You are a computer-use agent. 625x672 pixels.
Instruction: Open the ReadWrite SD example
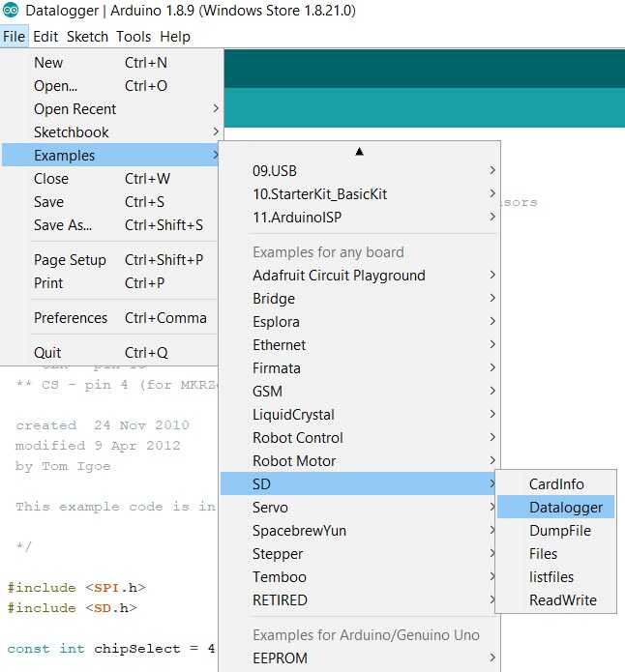click(x=563, y=600)
